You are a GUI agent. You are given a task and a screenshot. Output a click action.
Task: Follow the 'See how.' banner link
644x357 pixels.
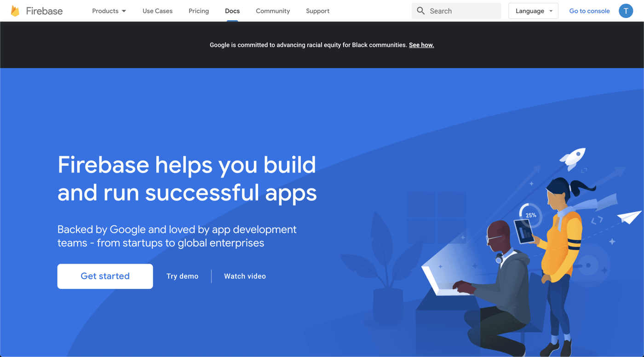[421, 45]
